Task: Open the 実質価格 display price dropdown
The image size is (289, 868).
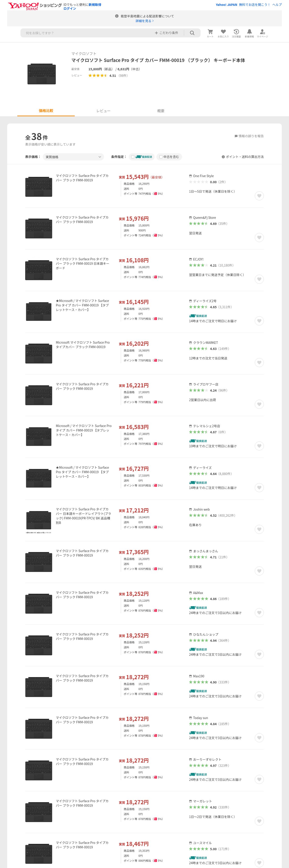Action: point(73,157)
